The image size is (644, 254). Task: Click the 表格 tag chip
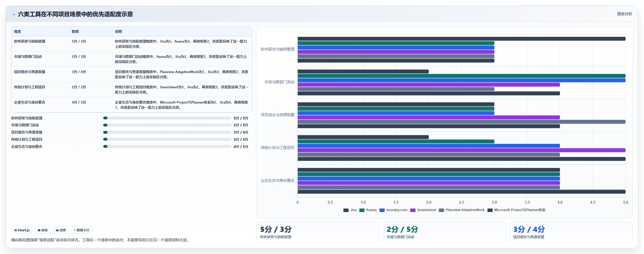(43, 230)
